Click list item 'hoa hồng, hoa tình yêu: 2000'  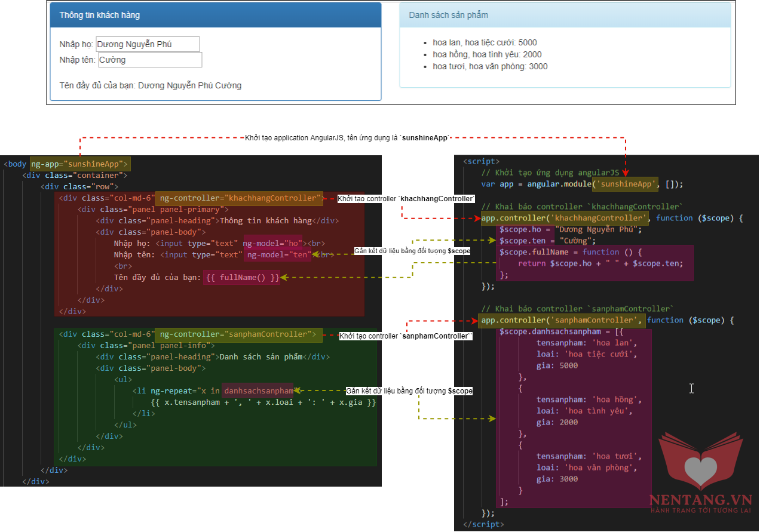[487, 54]
